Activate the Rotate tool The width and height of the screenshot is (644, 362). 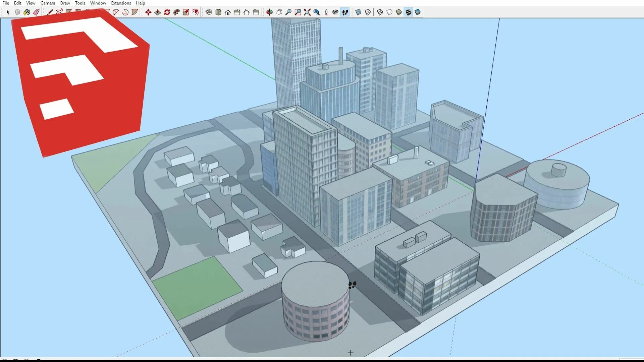(167, 12)
